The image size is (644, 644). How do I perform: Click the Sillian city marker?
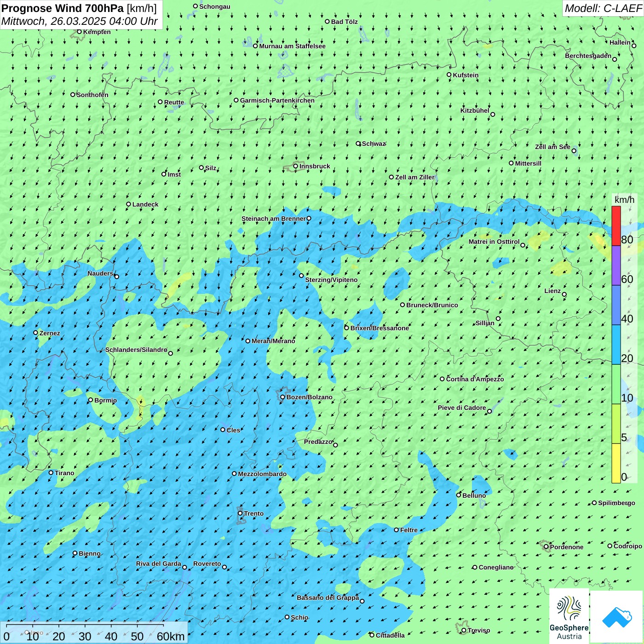[498, 318]
